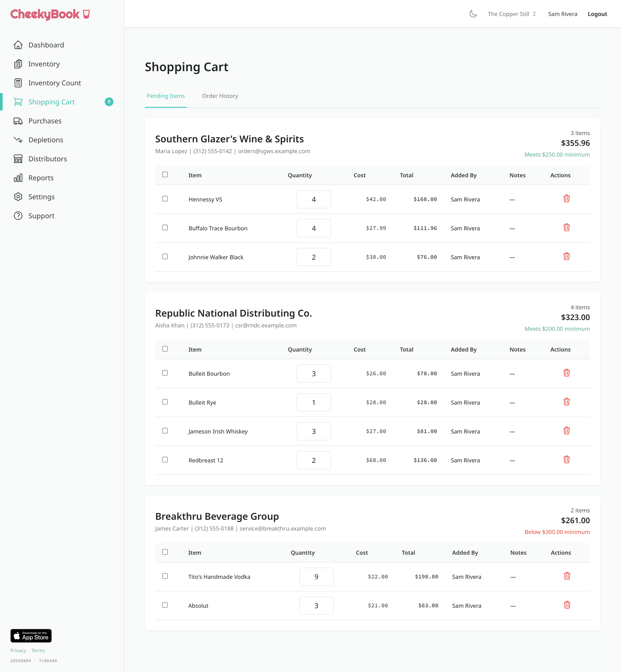Click the Breakthru Beverage Group heading

click(x=217, y=516)
